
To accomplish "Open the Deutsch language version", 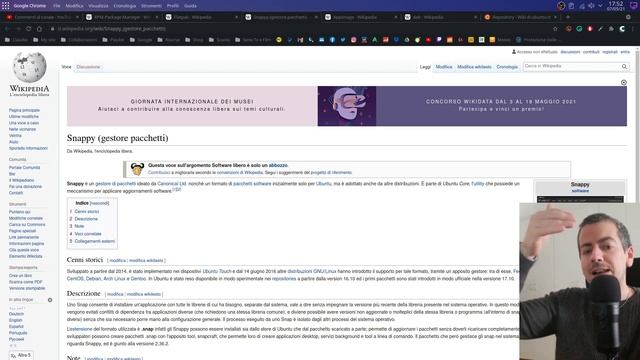I will pos(16,314).
